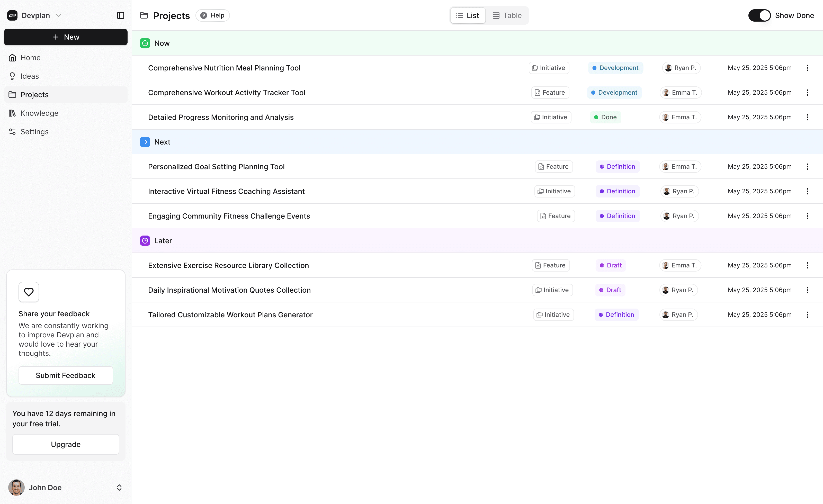
Task: Open Interactive Virtual Fitness Coaching Assistant project
Action: 226,191
